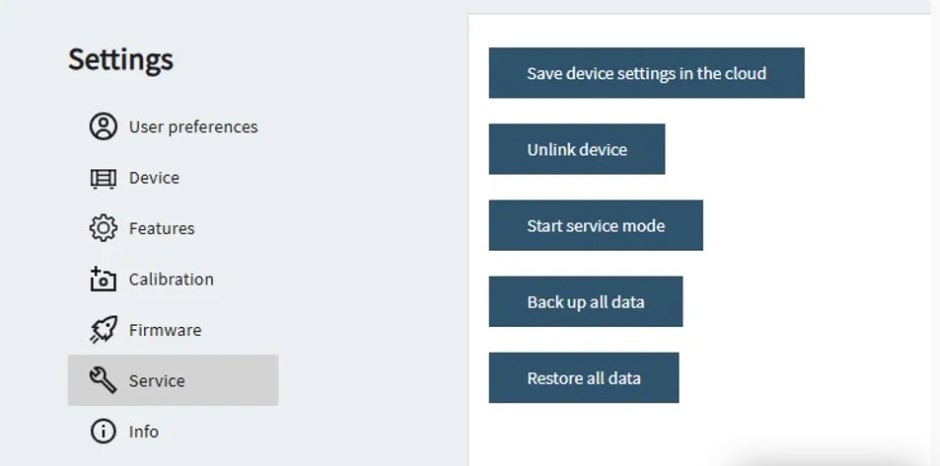940x466 pixels.
Task: Show the Info settings page
Action: (144, 432)
